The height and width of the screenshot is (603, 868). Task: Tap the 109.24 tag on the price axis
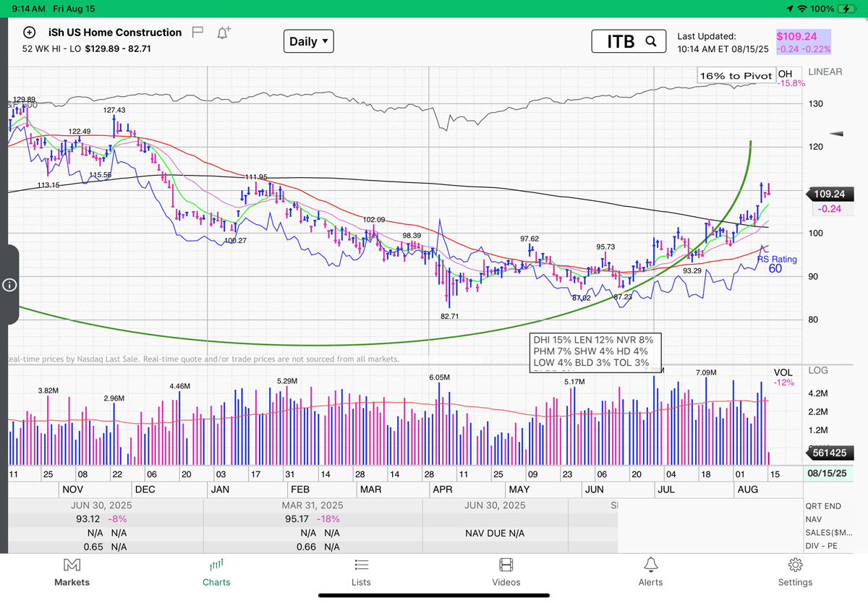(830, 194)
